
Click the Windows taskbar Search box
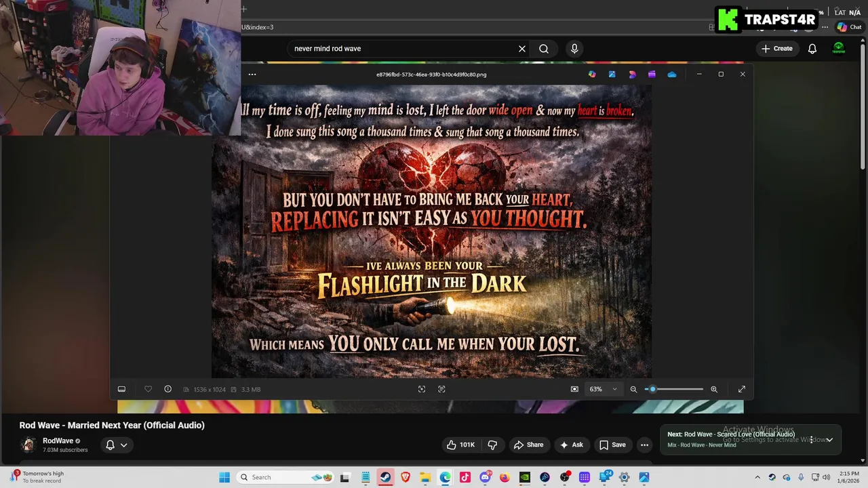(285, 477)
